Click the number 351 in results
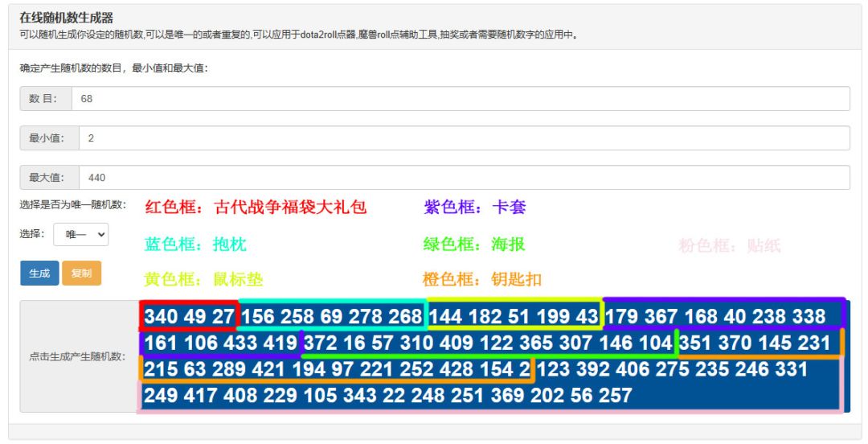868x444 pixels. [x=696, y=343]
